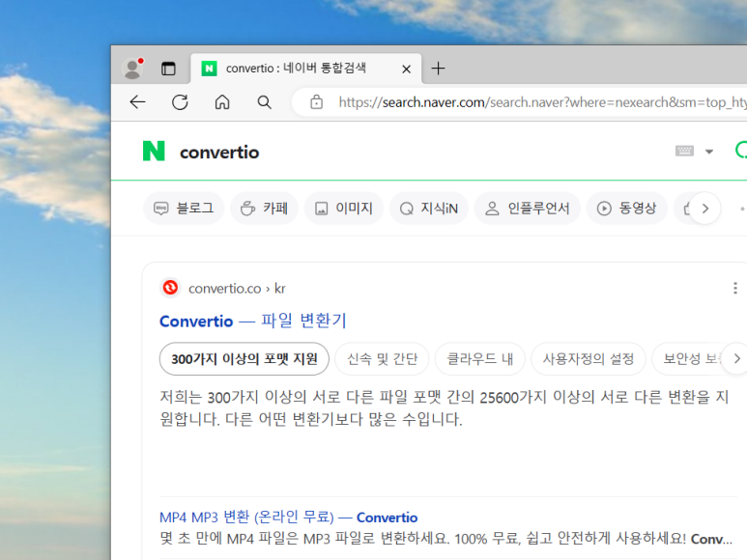This screenshot has width=747, height=560.
Task: Click the convertio search query field
Action: (219, 153)
